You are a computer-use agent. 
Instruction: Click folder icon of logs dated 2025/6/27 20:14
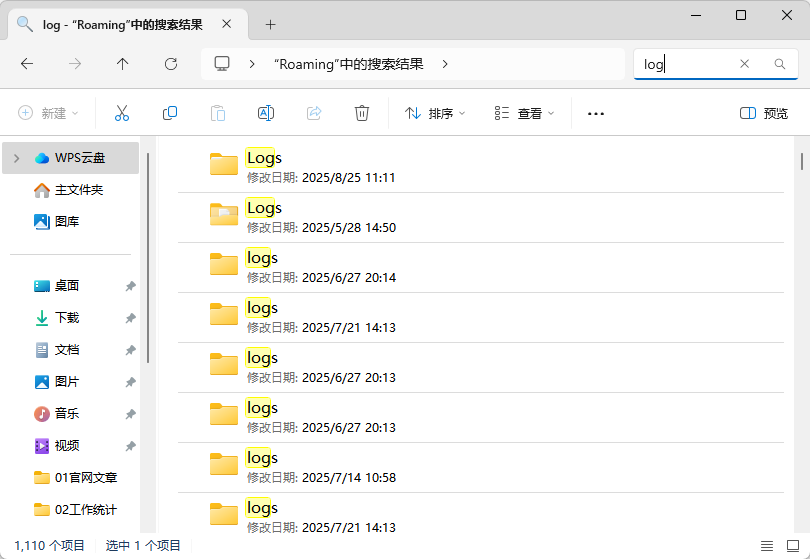[224, 264]
